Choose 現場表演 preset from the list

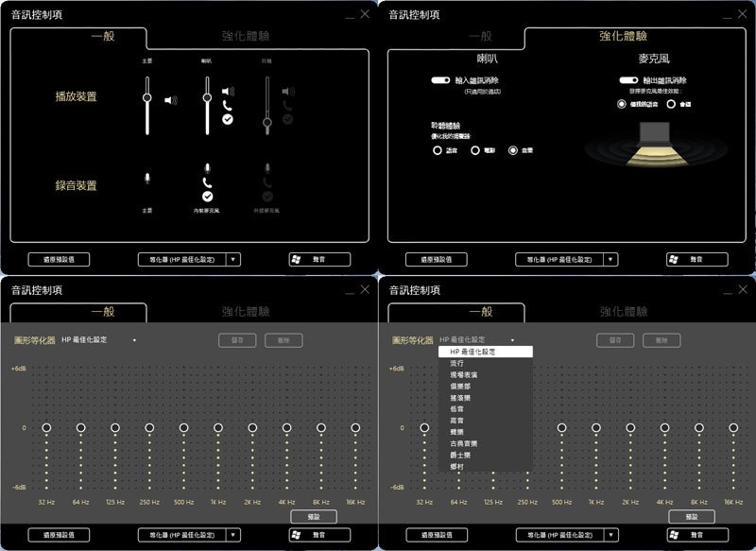pos(486,374)
